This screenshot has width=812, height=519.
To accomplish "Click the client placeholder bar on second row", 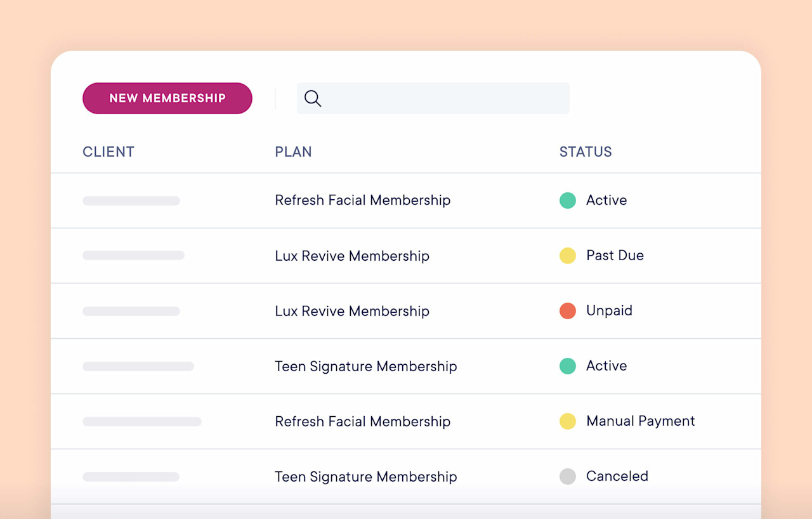I will (x=133, y=255).
